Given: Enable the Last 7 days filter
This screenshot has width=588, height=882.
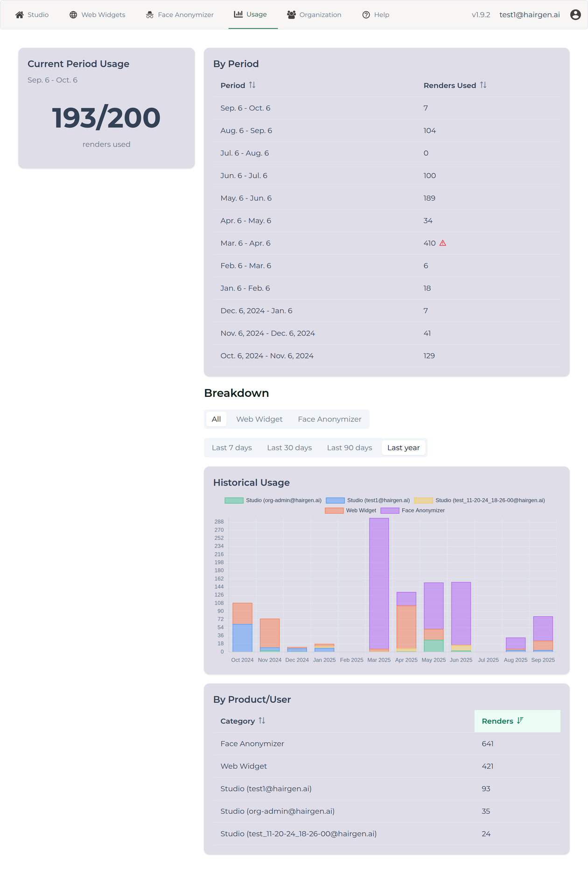Looking at the screenshot, I should 231,447.
